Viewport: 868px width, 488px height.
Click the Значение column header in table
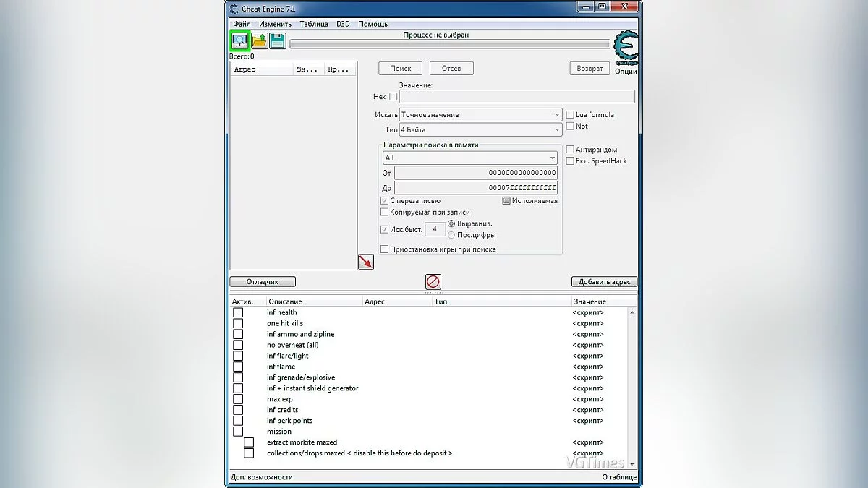pyautogui.click(x=603, y=301)
